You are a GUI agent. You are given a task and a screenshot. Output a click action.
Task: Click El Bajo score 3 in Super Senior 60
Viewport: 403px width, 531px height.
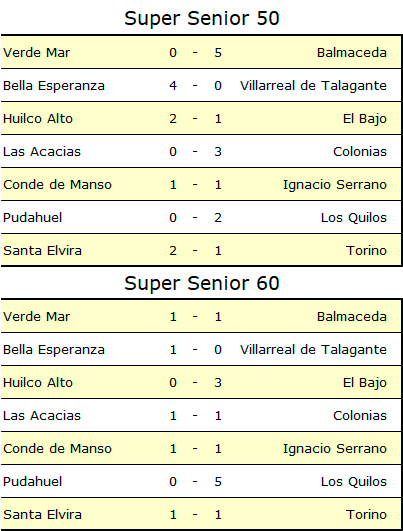click(218, 383)
